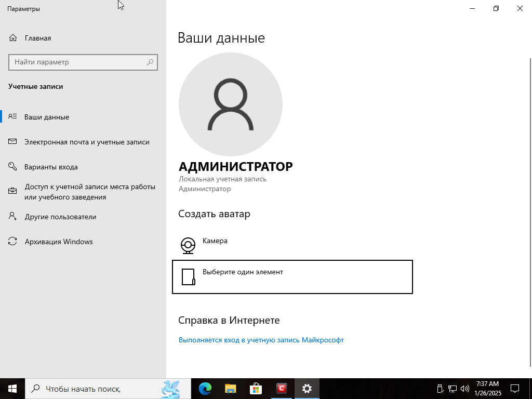Screen dimensions: 532x399
Task: Restore down the Параметры window
Action: coord(496,8)
